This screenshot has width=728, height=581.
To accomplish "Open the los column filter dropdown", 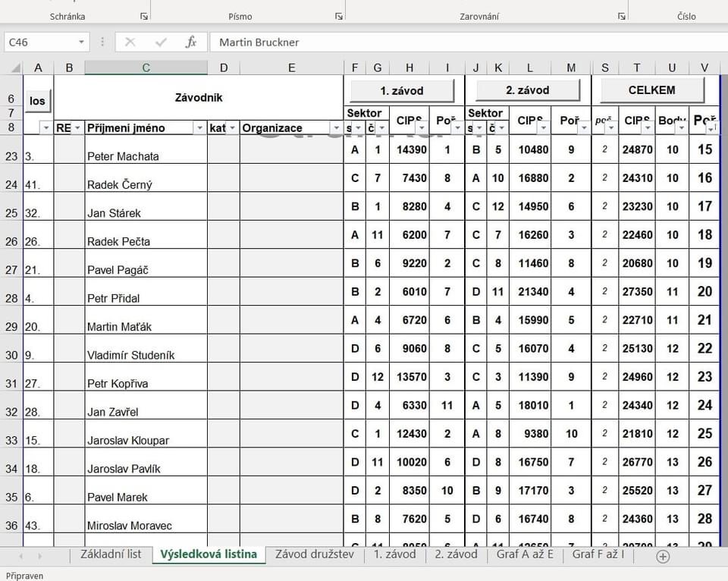I will pyautogui.click(x=46, y=127).
